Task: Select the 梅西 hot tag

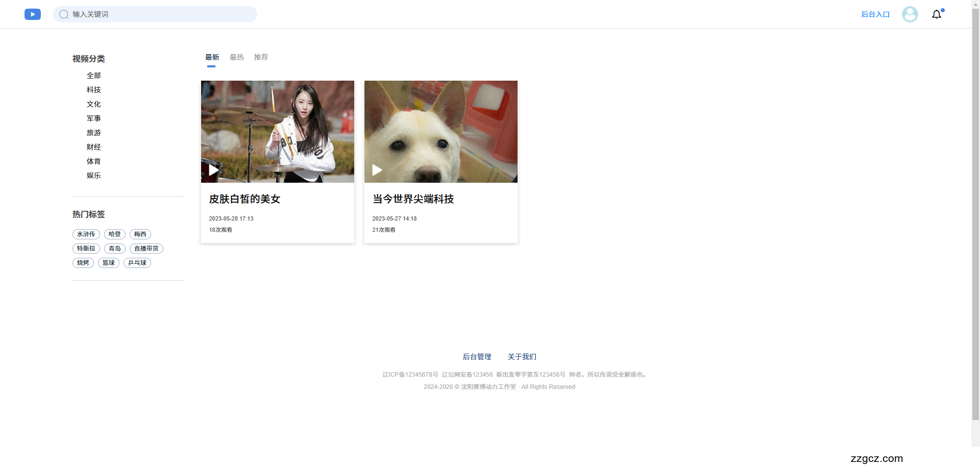Action: click(x=140, y=234)
